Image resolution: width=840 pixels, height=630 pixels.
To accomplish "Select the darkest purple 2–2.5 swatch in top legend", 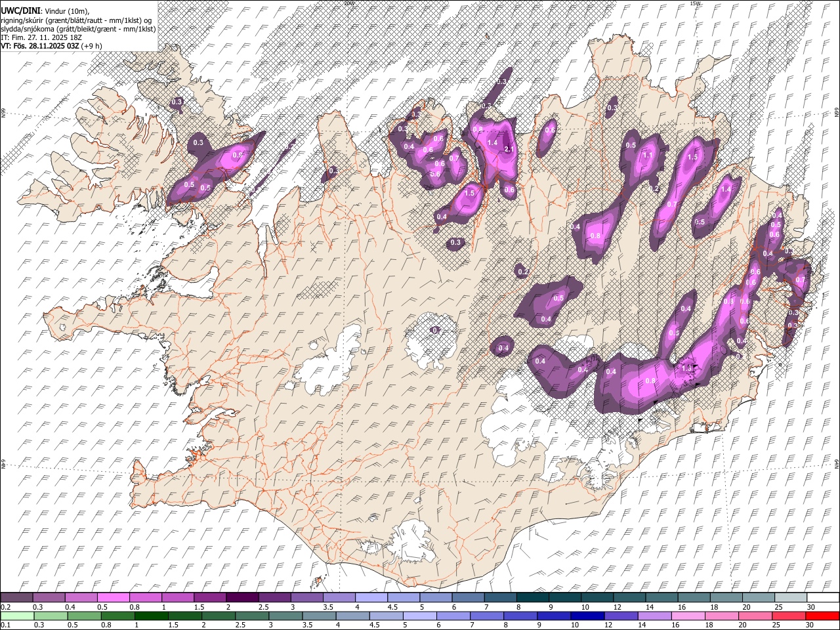I will 242,598.
